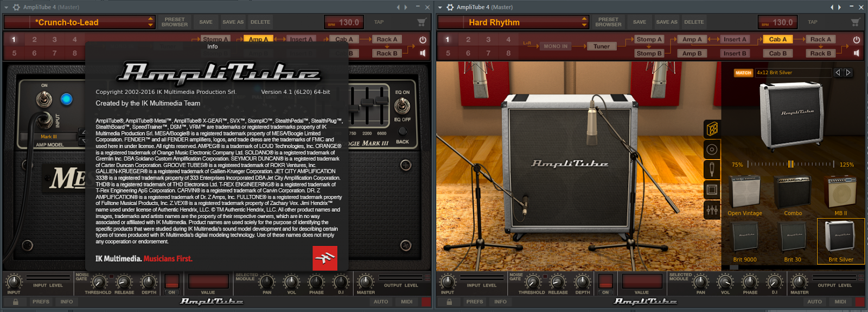
Task: Toggle AUTO button in right window
Action: (x=814, y=302)
